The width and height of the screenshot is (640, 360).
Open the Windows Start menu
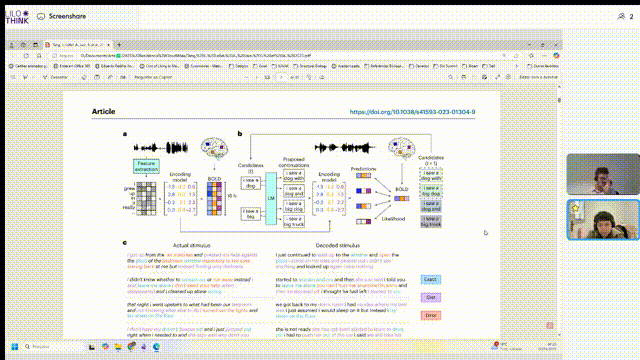point(15,347)
